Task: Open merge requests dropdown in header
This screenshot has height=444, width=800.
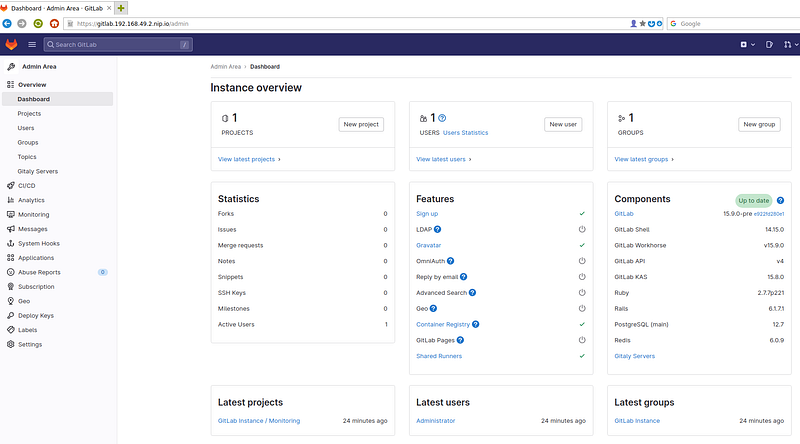Action: pyautogui.click(x=791, y=44)
